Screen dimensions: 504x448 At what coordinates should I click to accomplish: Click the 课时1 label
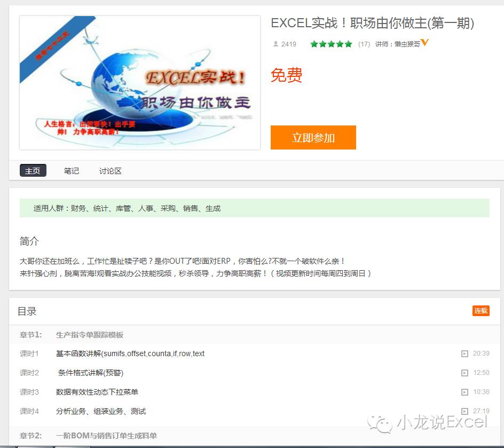[x=29, y=353]
